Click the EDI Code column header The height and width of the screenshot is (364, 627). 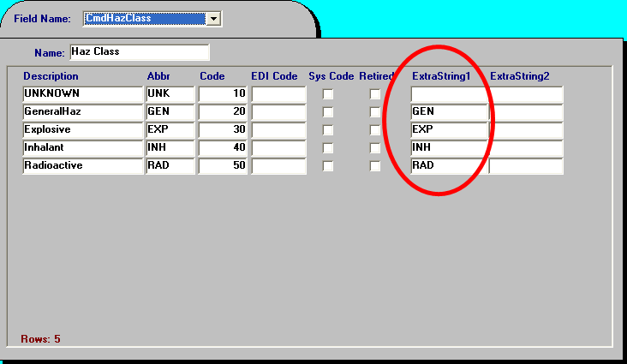tap(274, 76)
